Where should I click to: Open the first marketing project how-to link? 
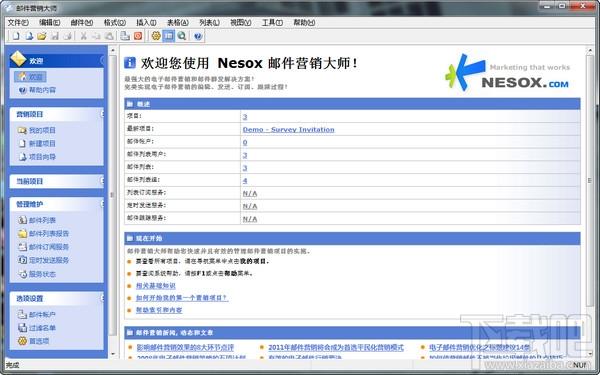[182, 298]
